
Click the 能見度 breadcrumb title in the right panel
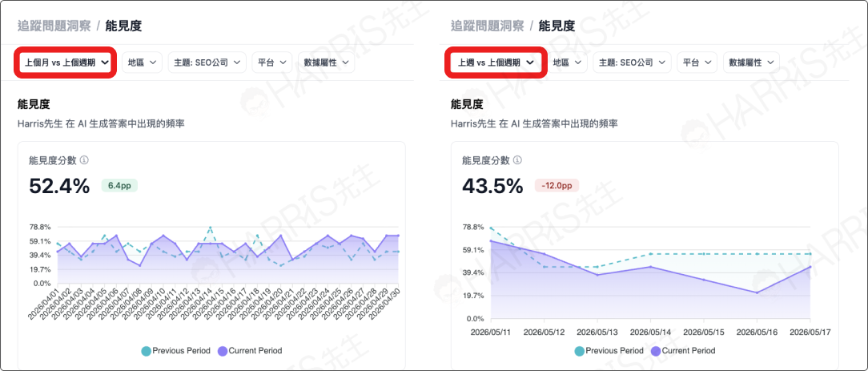(557, 26)
